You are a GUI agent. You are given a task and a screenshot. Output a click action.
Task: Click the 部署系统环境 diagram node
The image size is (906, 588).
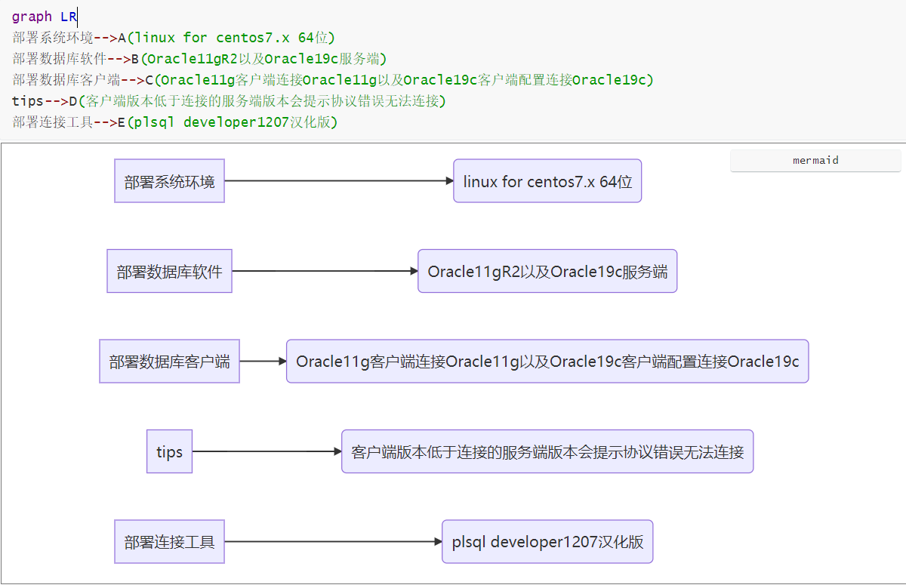pos(170,181)
